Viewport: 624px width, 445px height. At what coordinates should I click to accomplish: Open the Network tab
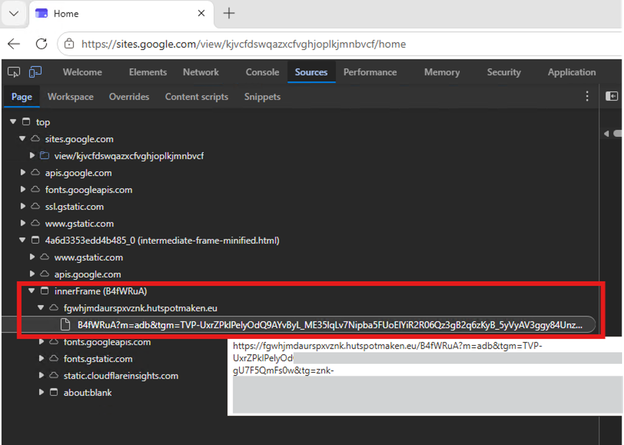pos(201,72)
